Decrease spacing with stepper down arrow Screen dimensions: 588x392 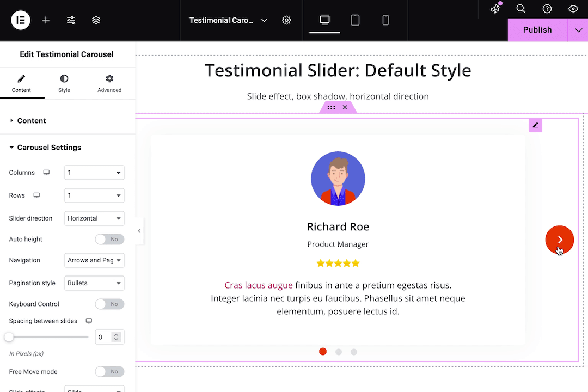tap(117, 340)
